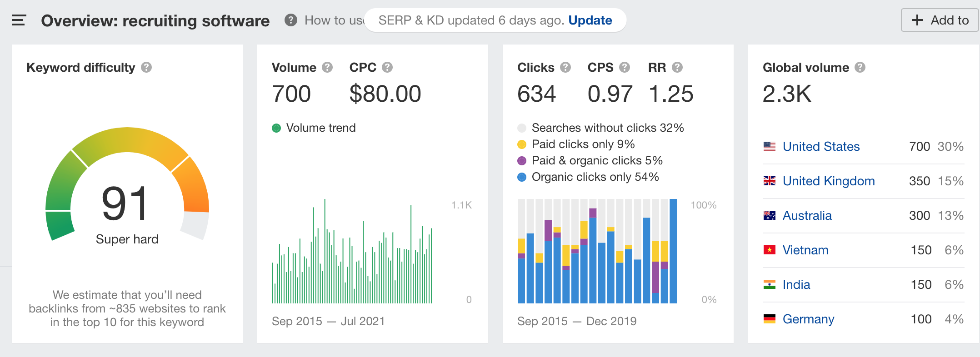Click the Add to button
This screenshot has width=980, height=357.
click(x=940, y=20)
